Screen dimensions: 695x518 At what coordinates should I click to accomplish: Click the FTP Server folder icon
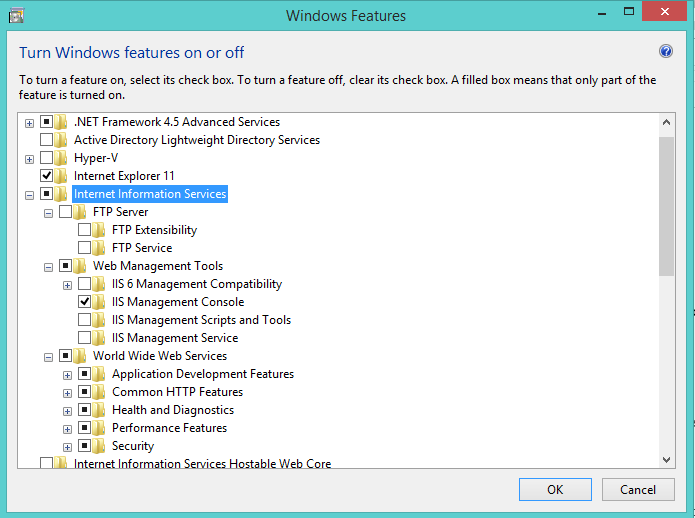80,212
